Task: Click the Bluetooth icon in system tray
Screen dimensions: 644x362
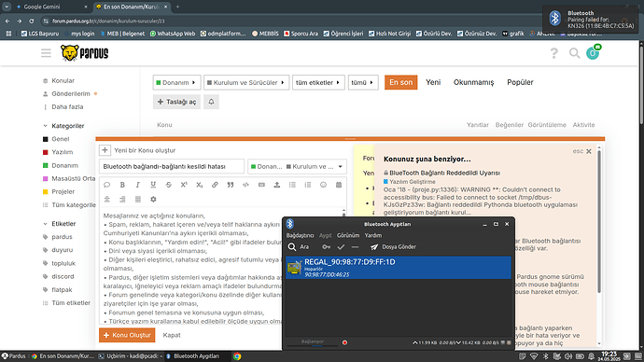Action: click(x=545, y=356)
